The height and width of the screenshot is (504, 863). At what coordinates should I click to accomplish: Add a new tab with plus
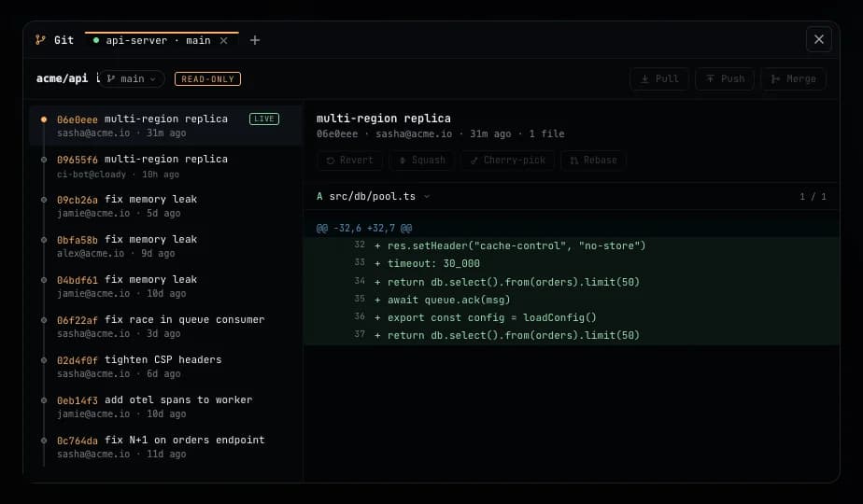[254, 40]
